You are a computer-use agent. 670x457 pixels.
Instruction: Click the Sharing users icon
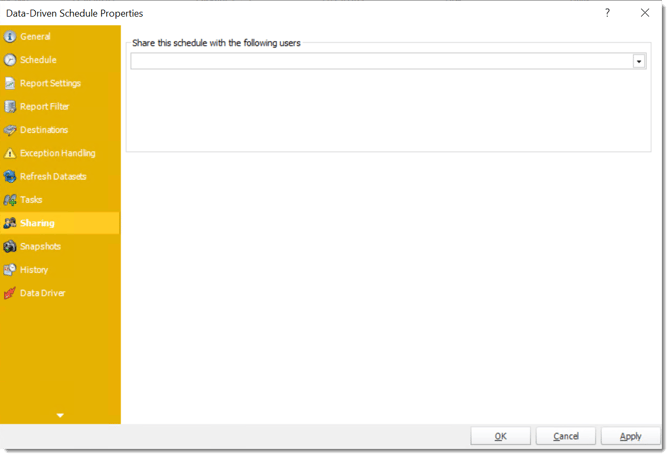10,223
